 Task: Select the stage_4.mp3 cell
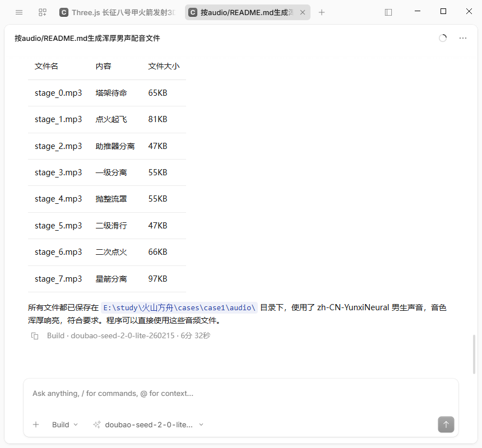(58, 199)
